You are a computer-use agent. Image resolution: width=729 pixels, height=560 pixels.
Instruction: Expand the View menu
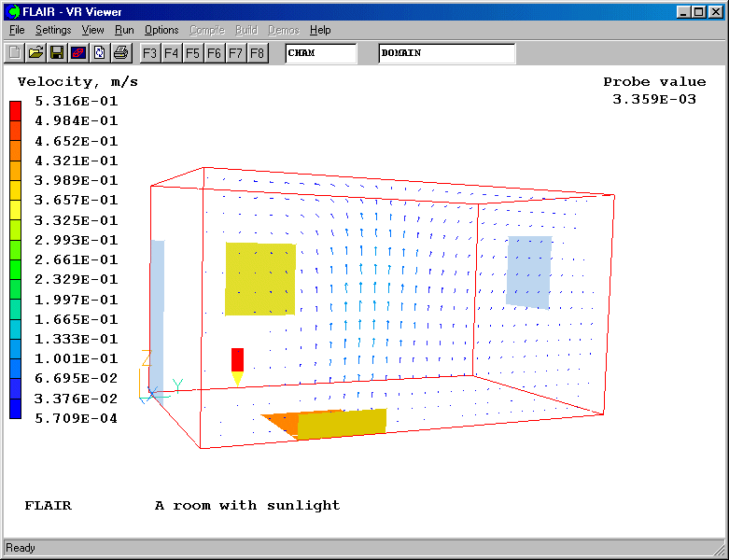tap(93, 30)
